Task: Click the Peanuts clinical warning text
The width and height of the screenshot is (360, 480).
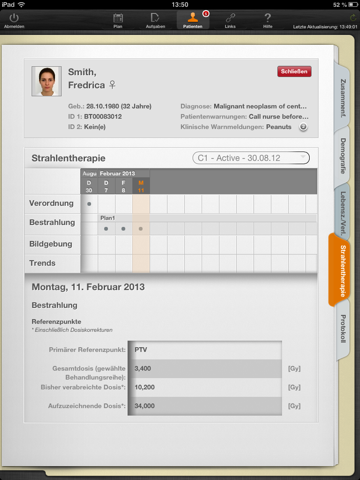Action: pos(279,127)
